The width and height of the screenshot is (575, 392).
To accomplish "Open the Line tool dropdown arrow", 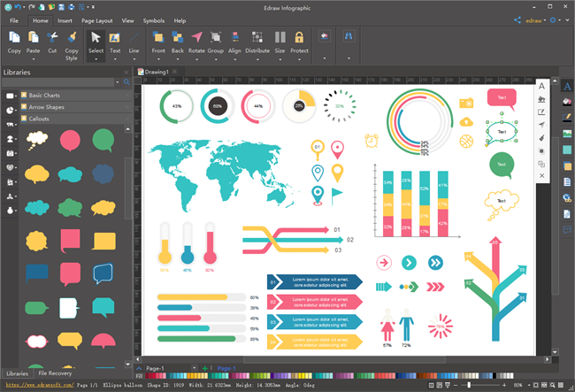I will 134,58.
